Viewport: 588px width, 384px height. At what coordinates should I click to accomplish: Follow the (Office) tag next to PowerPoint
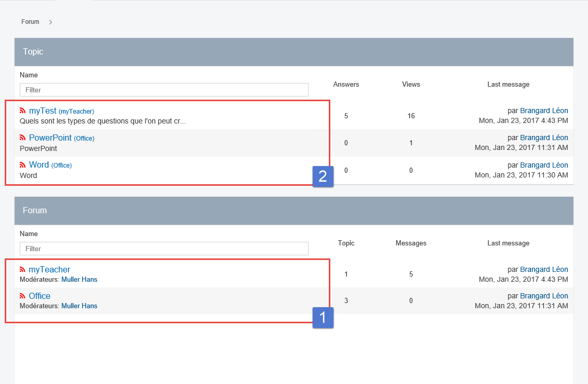84,138
